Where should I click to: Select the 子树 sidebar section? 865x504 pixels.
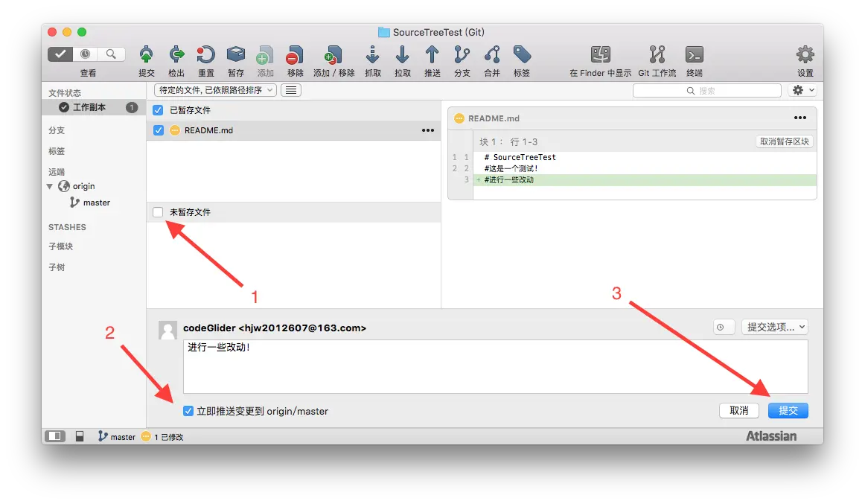point(57,267)
